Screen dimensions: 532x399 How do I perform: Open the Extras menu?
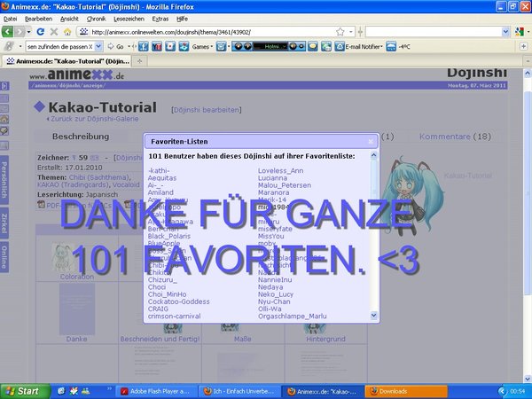click(x=160, y=19)
